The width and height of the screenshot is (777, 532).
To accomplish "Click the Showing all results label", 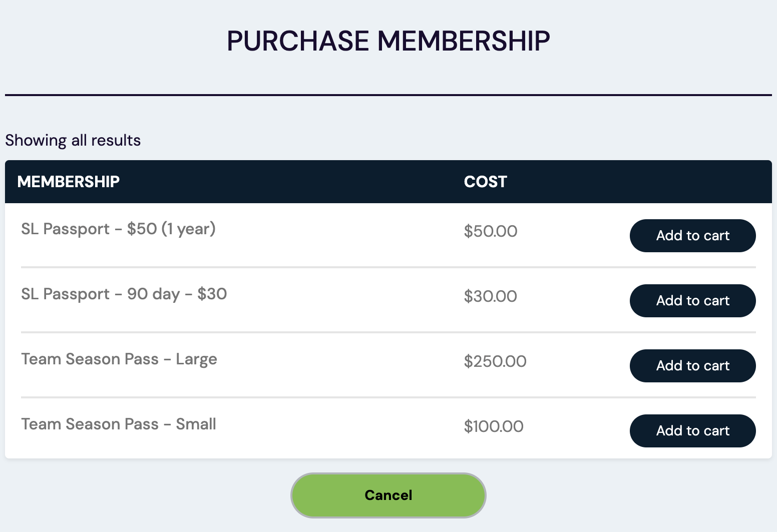I will click(x=73, y=140).
